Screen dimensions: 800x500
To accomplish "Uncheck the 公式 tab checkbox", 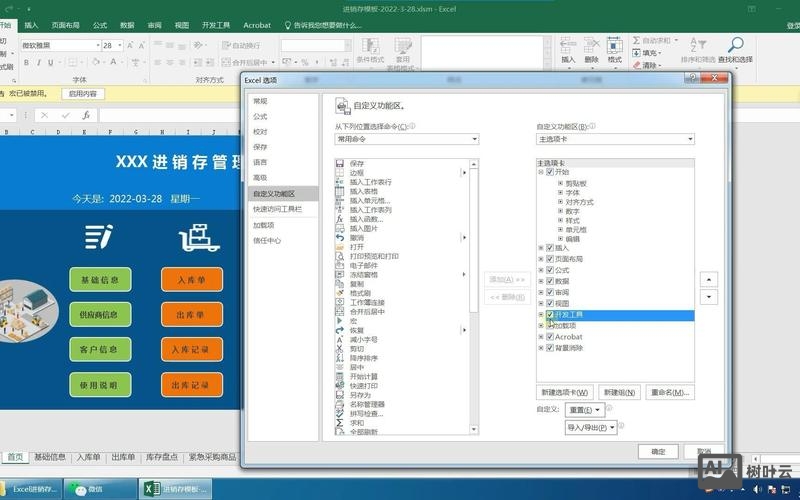I will point(550,270).
